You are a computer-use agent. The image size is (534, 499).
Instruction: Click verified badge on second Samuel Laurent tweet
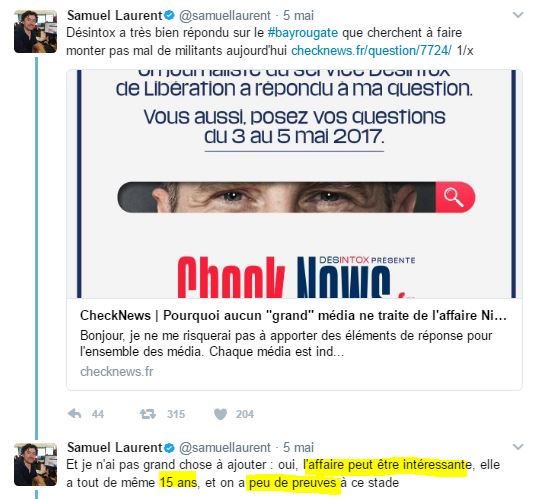pos(169,447)
